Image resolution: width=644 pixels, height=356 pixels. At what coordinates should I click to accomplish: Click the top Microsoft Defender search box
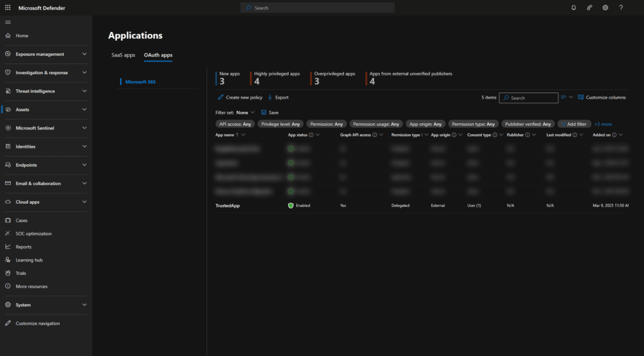tap(318, 8)
